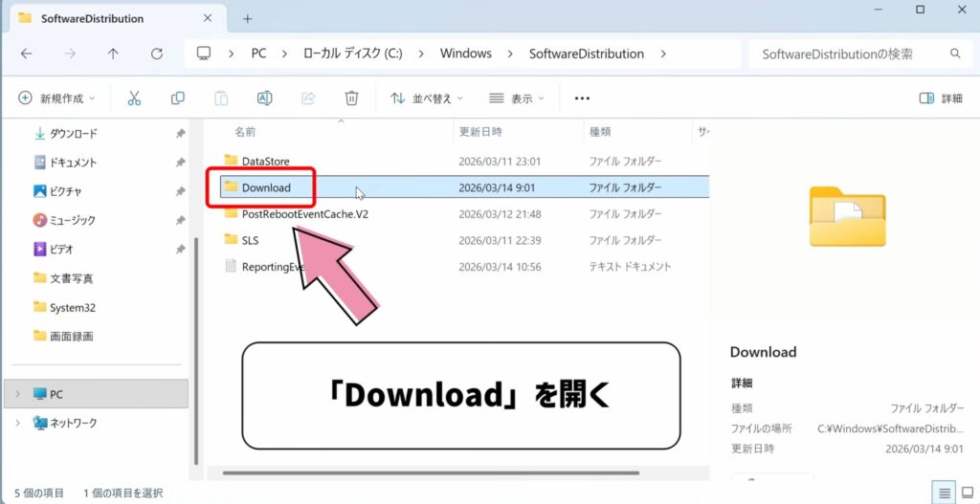Viewport: 980px width, 504px height.
Task: Select ビデオ in navigation pane
Action: point(54,250)
